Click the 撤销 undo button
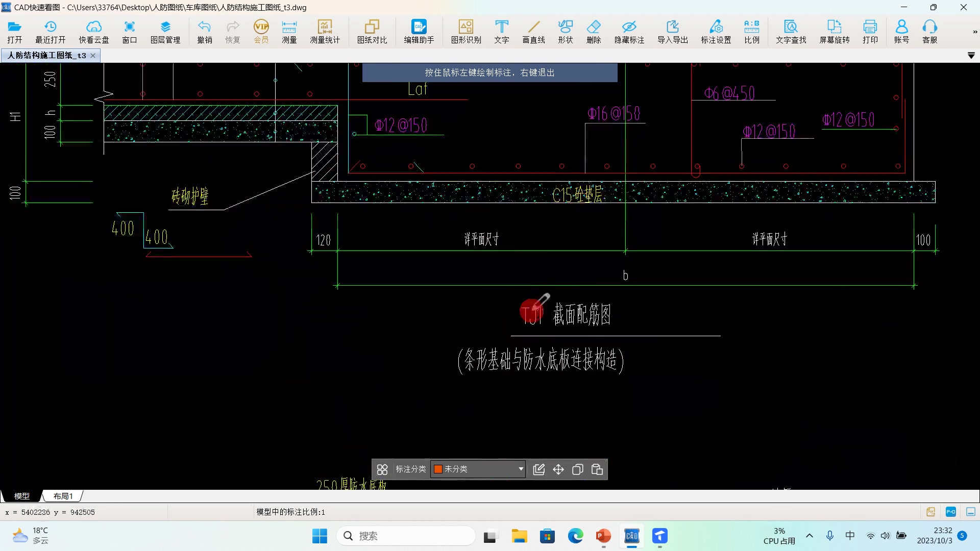 point(205,32)
